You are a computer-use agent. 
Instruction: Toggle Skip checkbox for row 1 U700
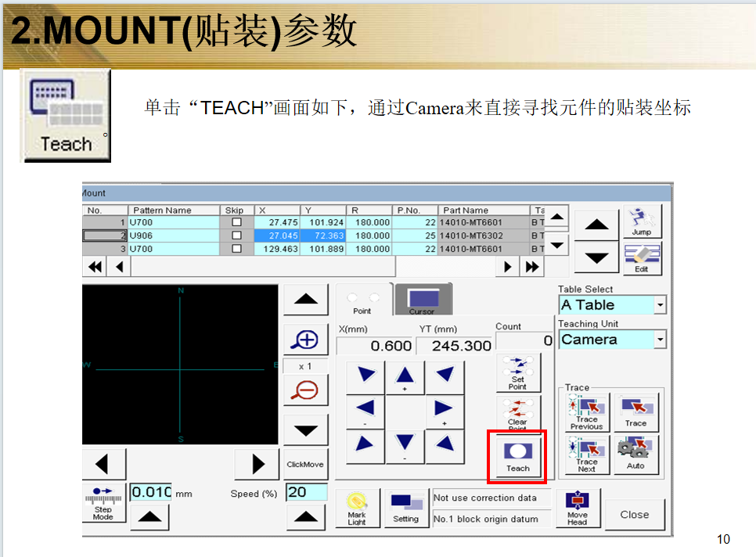[x=236, y=222]
